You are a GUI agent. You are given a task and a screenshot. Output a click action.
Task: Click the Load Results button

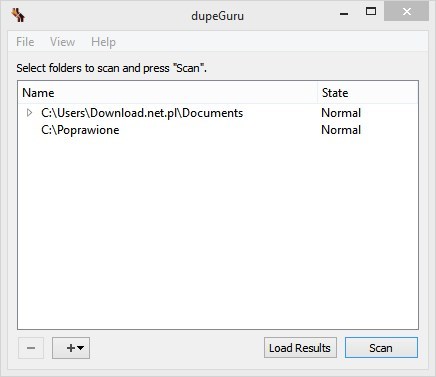point(300,348)
